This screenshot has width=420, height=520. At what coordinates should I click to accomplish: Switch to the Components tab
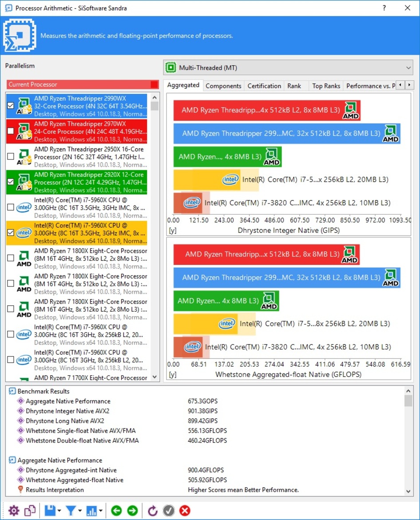click(224, 86)
